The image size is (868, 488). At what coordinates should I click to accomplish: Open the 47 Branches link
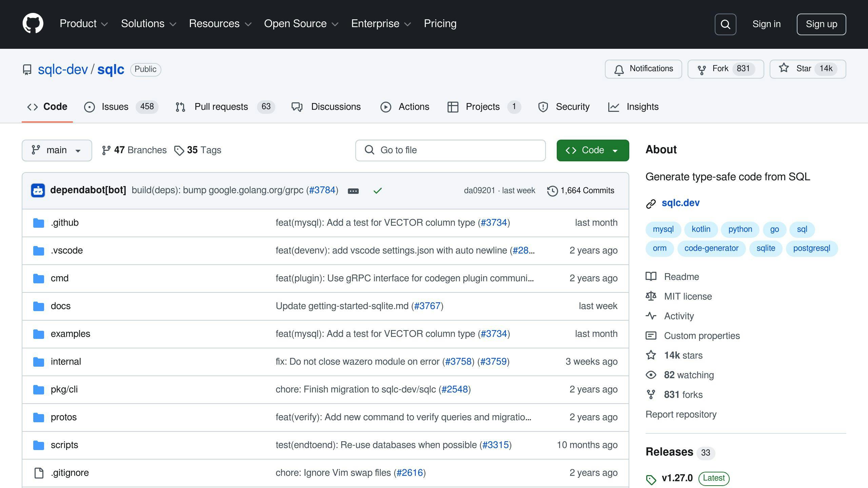pyautogui.click(x=134, y=150)
